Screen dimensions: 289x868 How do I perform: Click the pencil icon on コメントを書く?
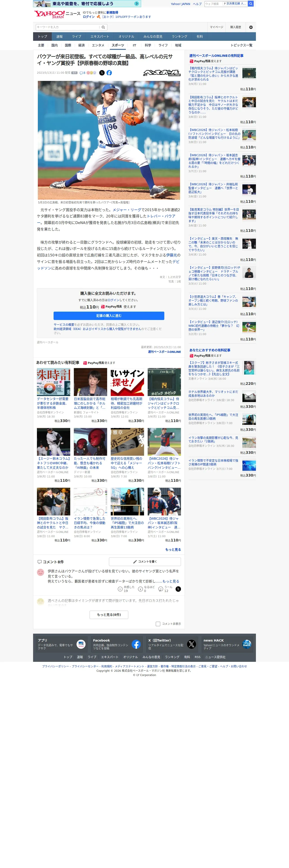coord(135,561)
